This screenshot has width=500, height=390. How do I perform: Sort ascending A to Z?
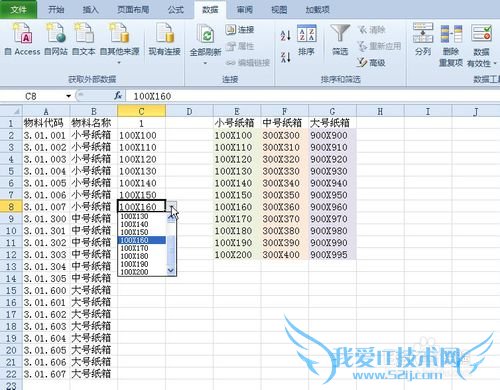286,35
